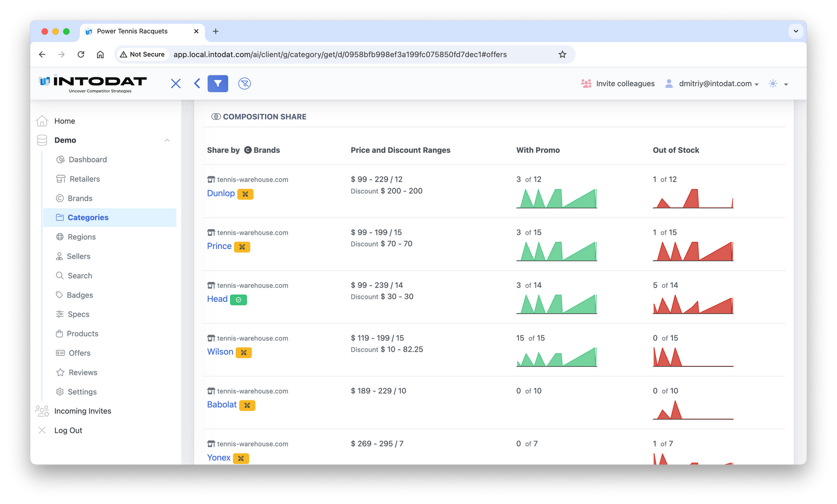Open Search in the sidebar
This screenshot has height=504, width=837.
[x=80, y=276]
